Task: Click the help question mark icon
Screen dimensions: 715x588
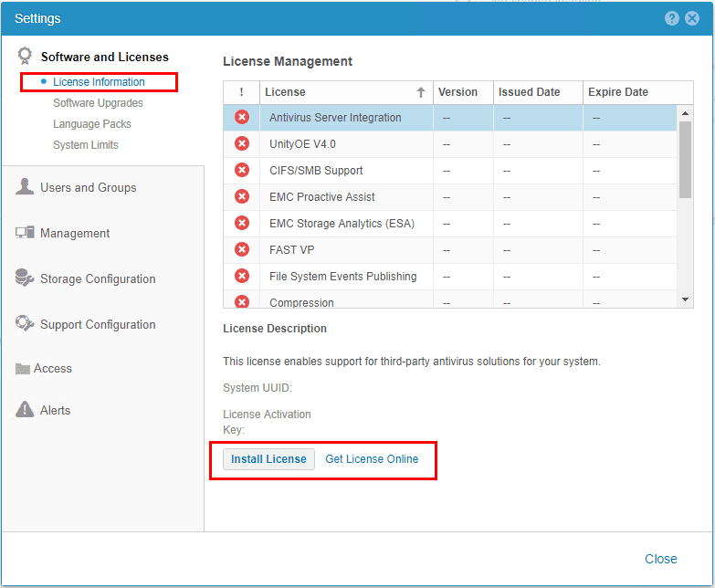Action: pyautogui.click(x=672, y=18)
